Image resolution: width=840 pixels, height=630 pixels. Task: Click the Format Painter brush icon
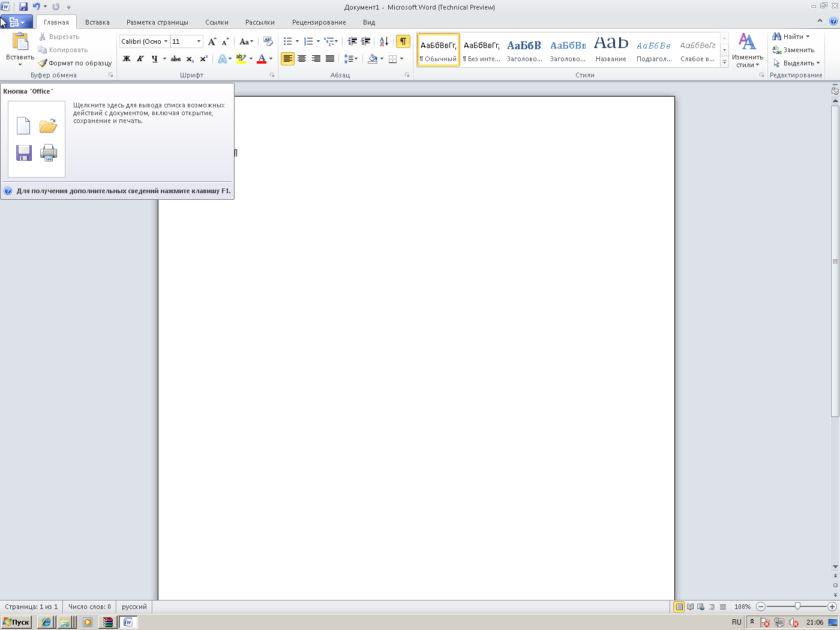tap(43, 63)
